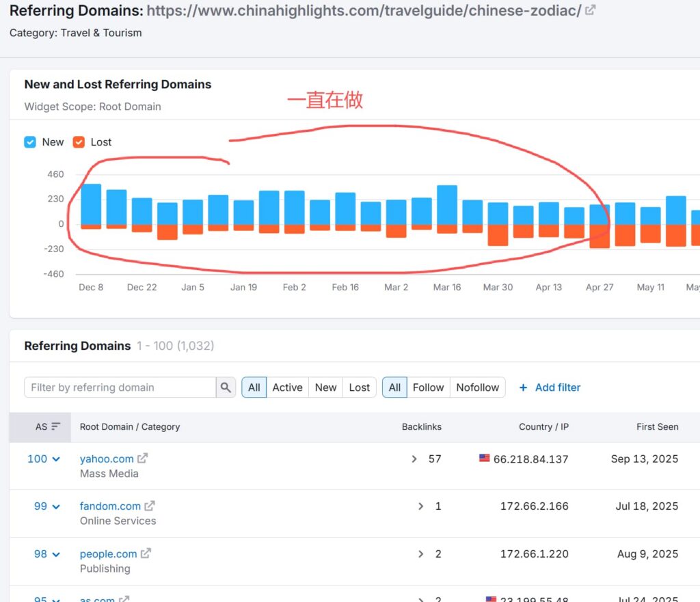Select the Active status filter tab
The image size is (700, 602).
pos(288,387)
